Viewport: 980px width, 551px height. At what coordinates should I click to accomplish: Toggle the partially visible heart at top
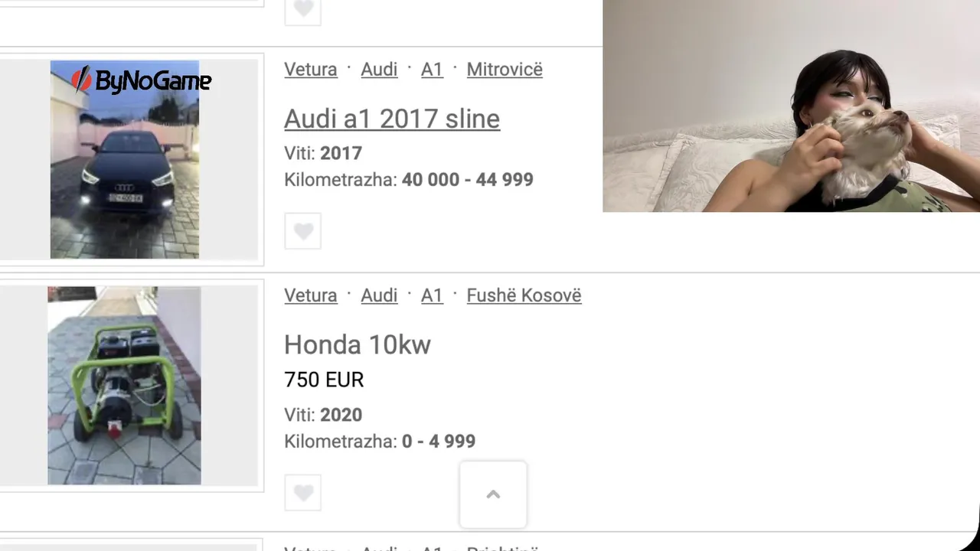coord(303,11)
